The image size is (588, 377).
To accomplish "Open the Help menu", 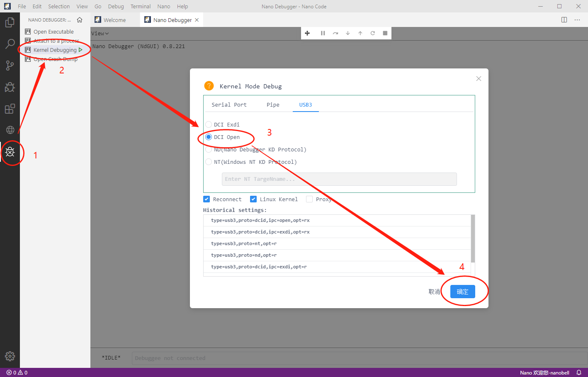I will 182,6.
